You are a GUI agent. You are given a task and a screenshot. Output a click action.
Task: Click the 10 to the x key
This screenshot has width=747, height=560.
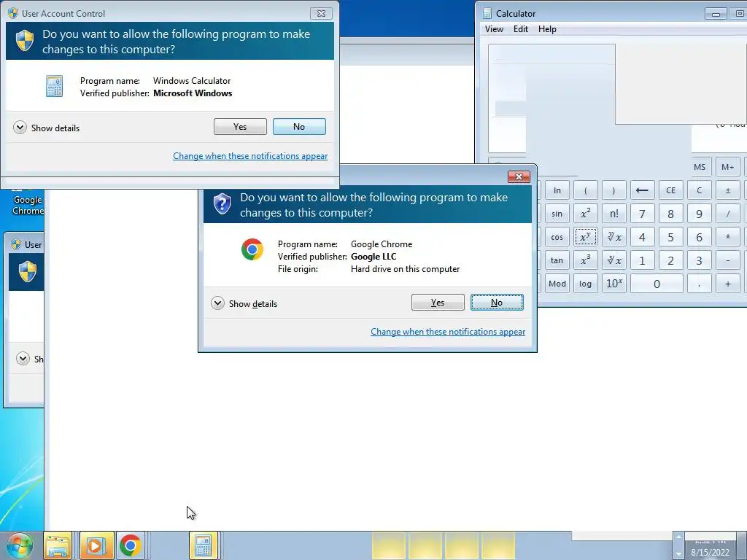pos(614,284)
